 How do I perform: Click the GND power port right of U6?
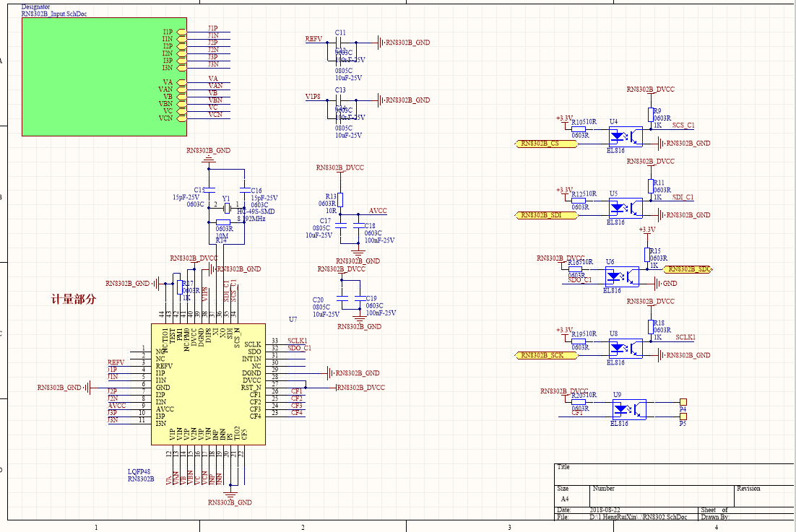point(665,284)
